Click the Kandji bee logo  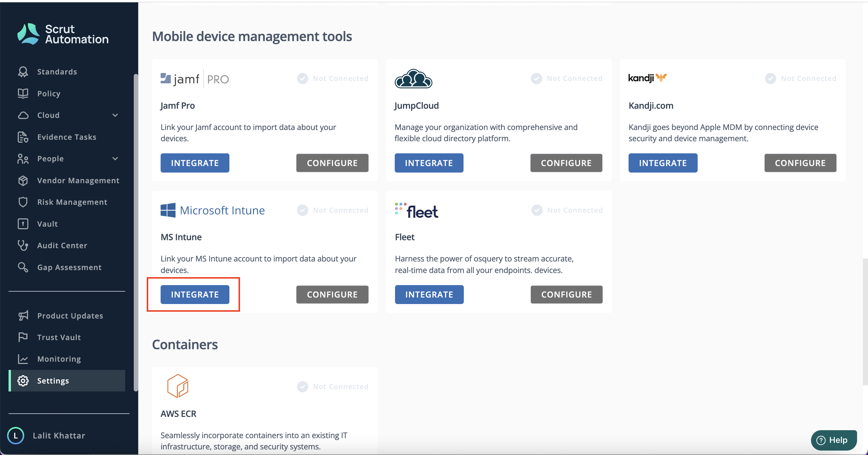[647, 78]
